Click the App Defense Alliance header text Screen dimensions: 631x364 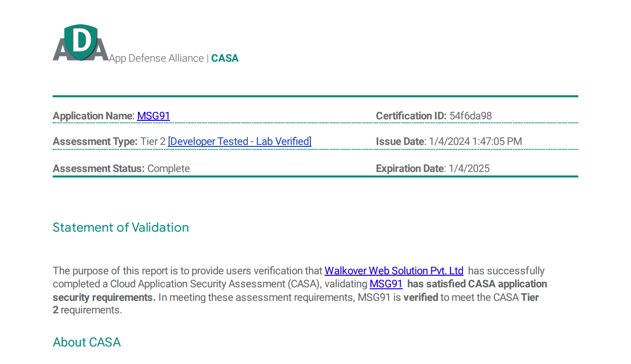point(156,58)
